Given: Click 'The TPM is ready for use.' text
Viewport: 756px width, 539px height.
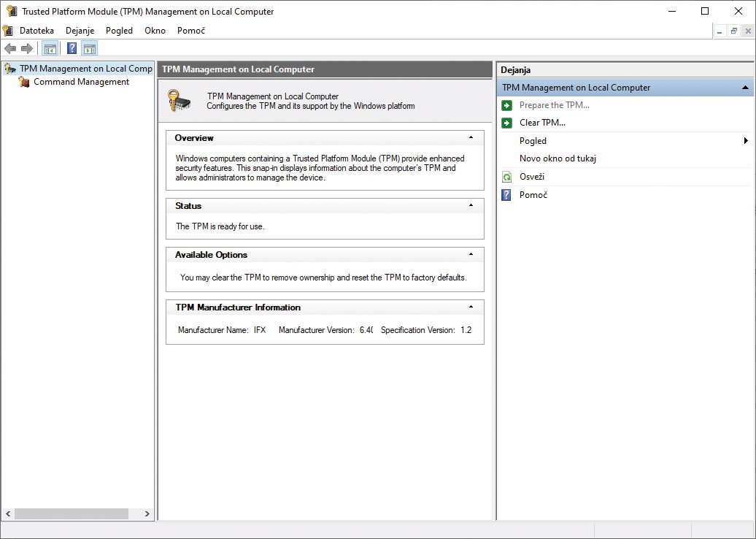Looking at the screenshot, I should [x=220, y=226].
